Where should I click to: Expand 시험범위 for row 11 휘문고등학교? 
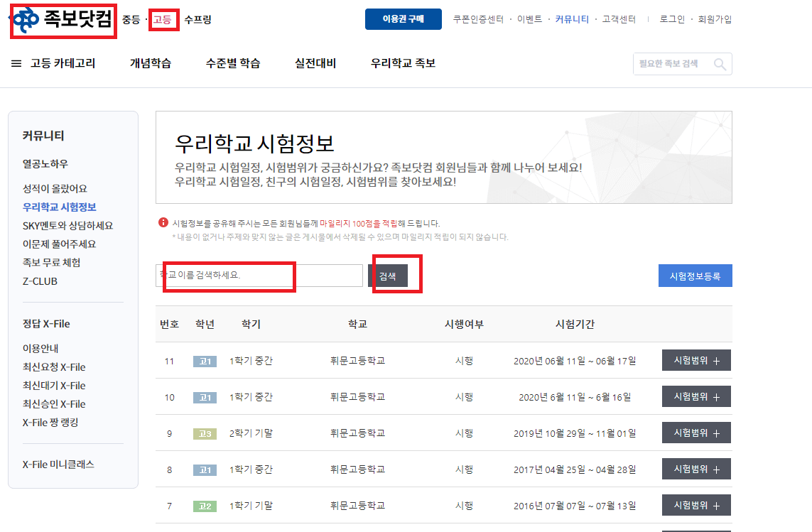coord(695,359)
